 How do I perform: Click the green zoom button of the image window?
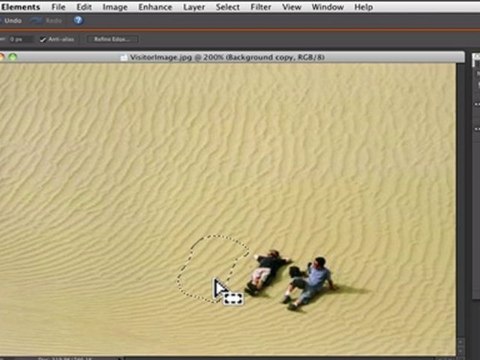coord(13,57)
